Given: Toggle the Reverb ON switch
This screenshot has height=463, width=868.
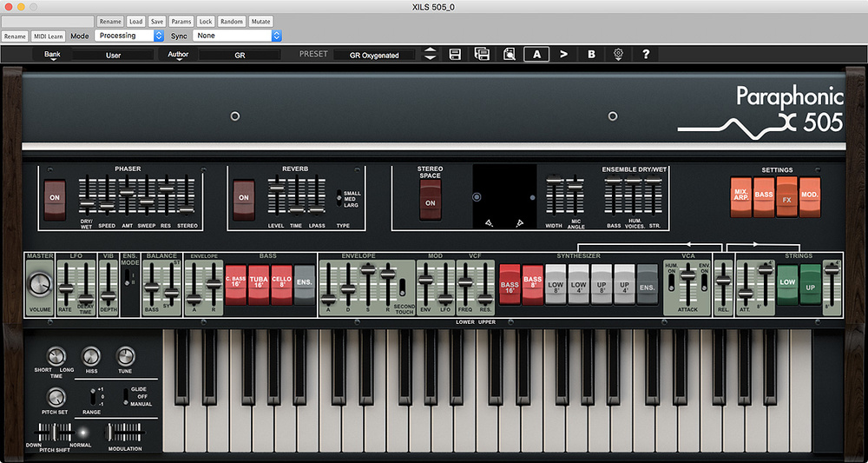Looking at the screenshot, I should pyautogui.click(x=244, y=200).
